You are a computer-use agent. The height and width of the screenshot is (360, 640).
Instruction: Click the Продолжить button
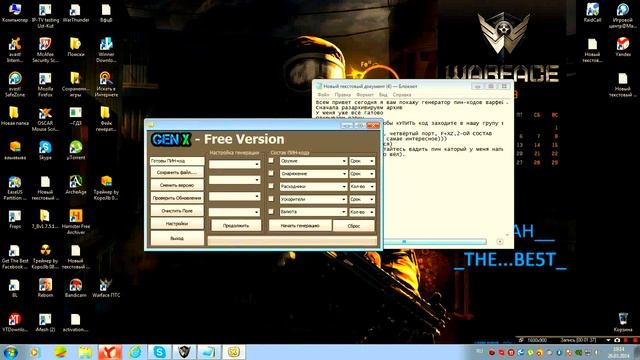(236, 225)
